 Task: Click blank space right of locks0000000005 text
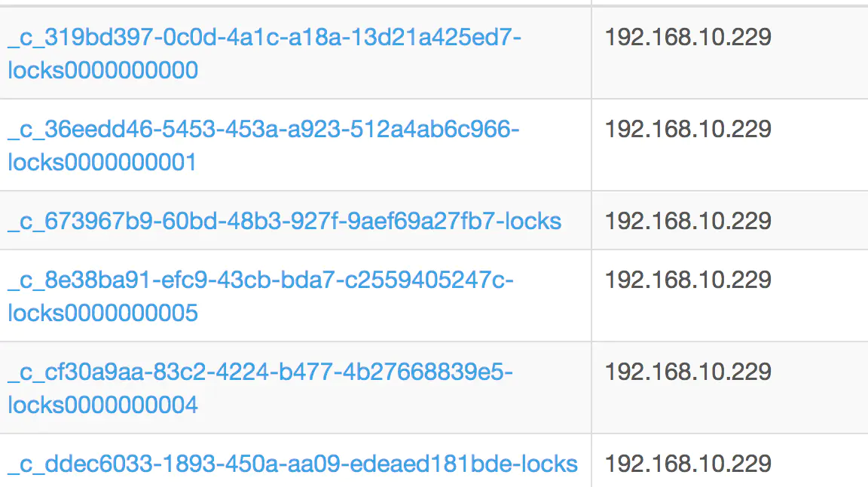click(x=393, y=313)
